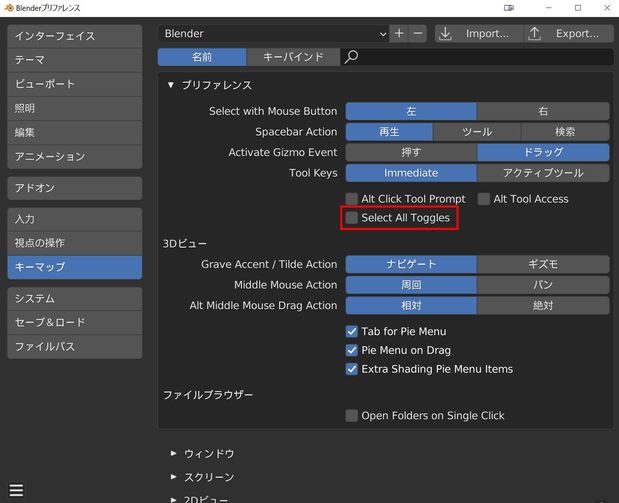Set Alt Middle Mouse Drag to 絶対
The width and height of the screenshot is (619, 503).
coord(543,305)
